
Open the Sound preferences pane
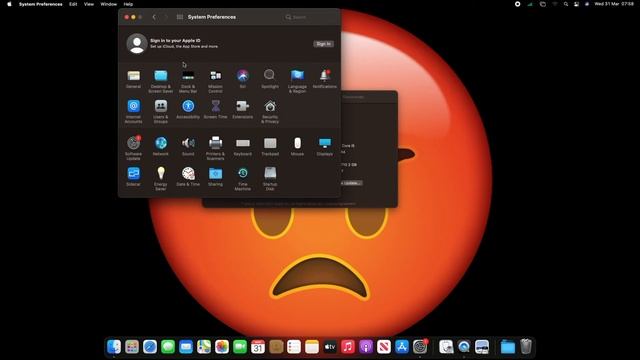coord(188,146)
